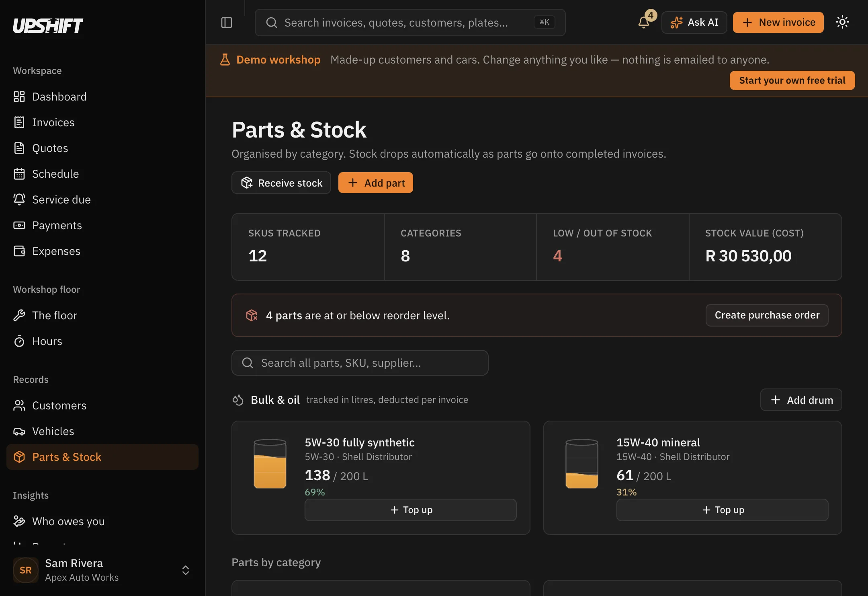Create a New invoice
Viewport: 868px width, 596px height.
tap(778, 23)
